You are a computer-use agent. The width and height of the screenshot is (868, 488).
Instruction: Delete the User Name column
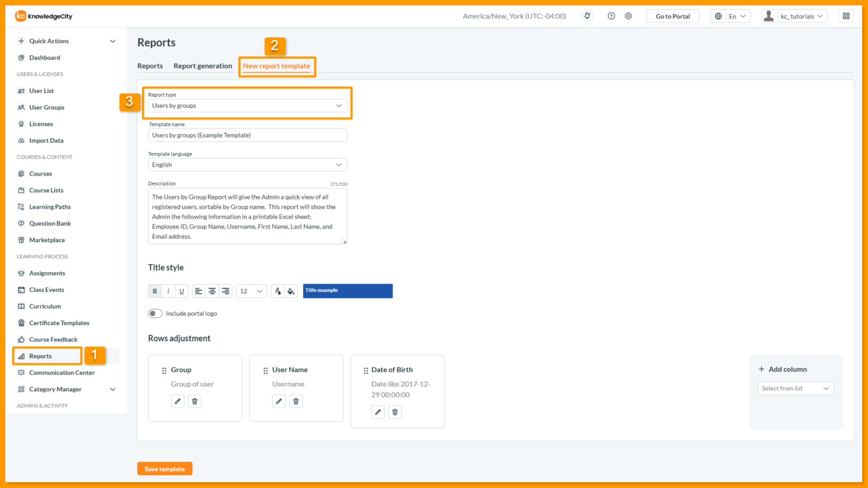click(296, 401)
